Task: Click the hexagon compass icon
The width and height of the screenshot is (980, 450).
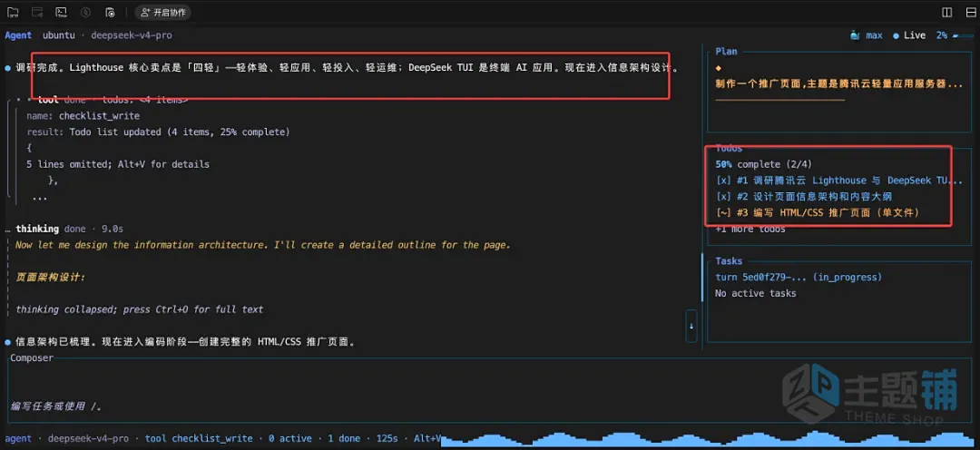Action: [85, 12]
